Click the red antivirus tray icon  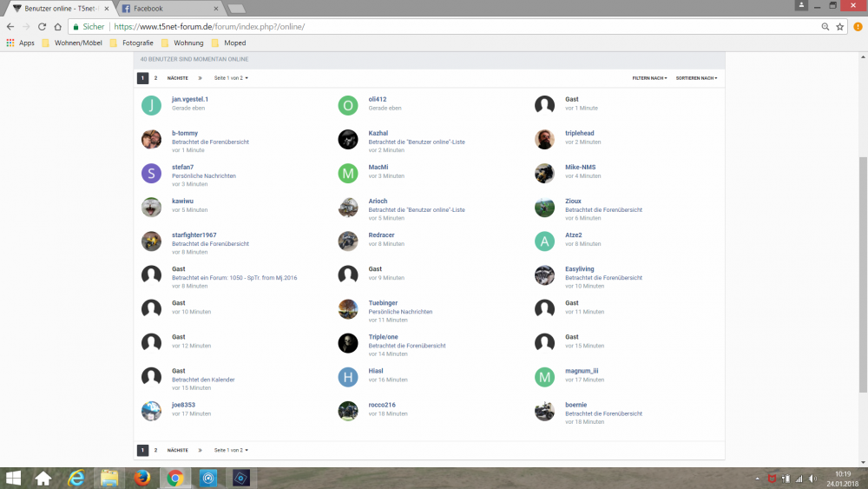773,479
